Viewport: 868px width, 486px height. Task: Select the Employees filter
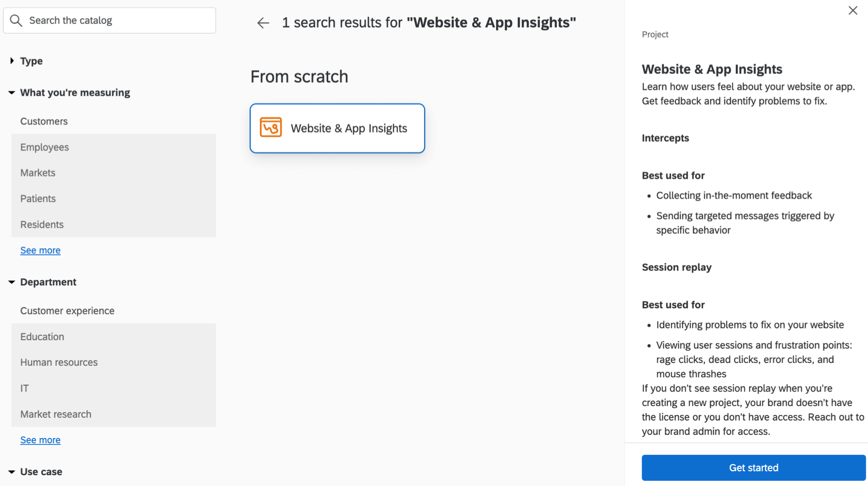tap(44, 147)
